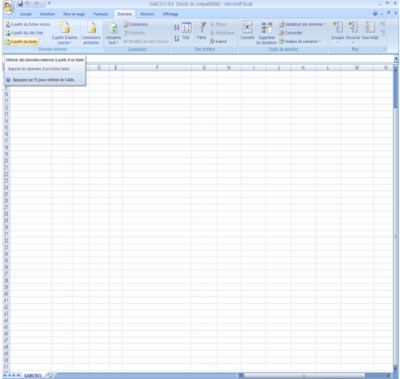Sort descending with the Z-A icon
The height and width of the screenshot is (379, 400).
click(x=176, y=38)
